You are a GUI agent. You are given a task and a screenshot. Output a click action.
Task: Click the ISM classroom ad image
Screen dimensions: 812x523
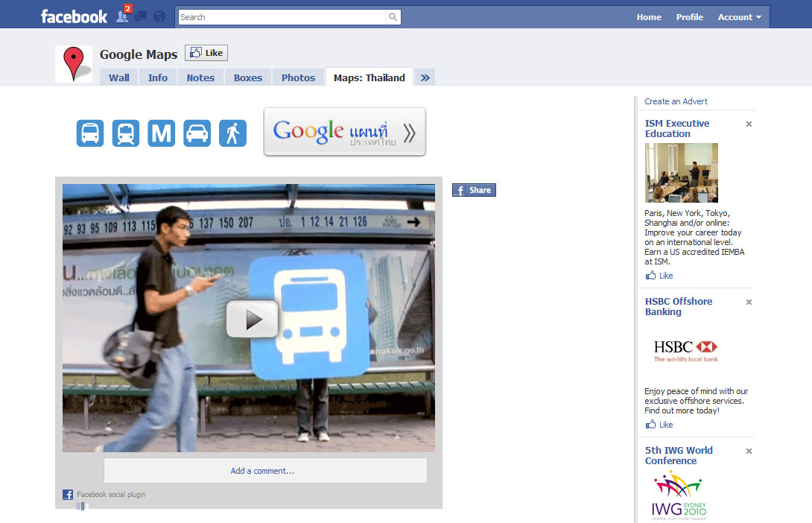[x=682, y=173]
